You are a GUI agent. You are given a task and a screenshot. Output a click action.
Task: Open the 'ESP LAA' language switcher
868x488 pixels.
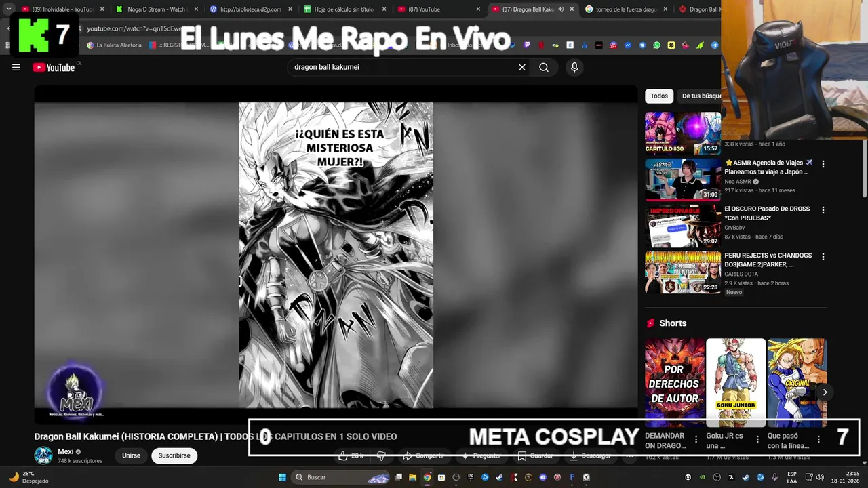click(792, 477)
